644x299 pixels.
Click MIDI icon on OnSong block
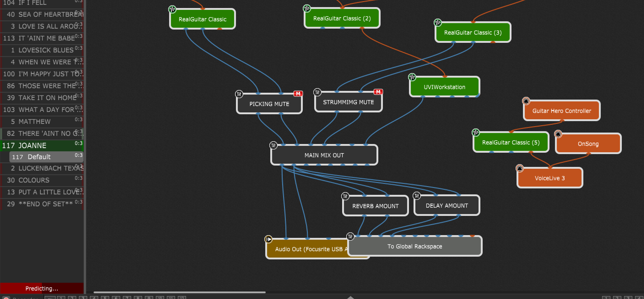(558, 134)
